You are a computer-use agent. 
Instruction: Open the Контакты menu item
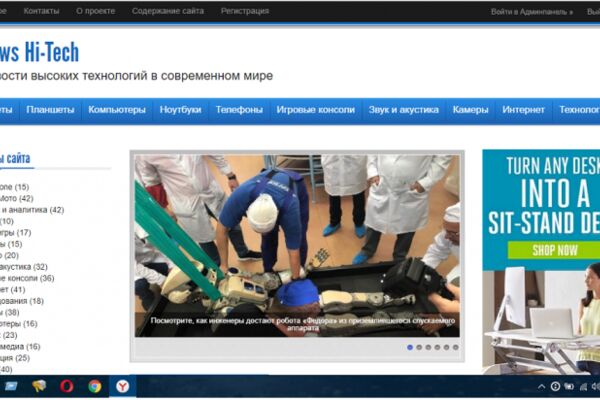41,11
